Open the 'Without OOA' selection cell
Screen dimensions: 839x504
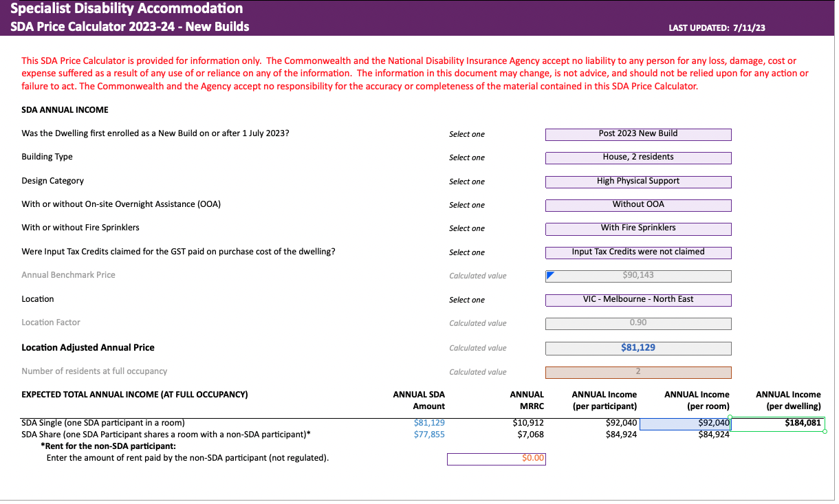[638, 205]
